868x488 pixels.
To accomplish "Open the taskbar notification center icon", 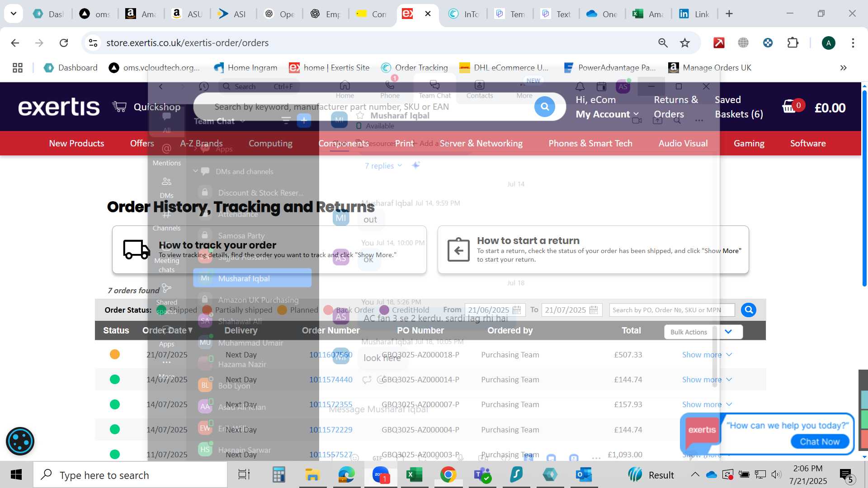I will (x=846, y=475).
